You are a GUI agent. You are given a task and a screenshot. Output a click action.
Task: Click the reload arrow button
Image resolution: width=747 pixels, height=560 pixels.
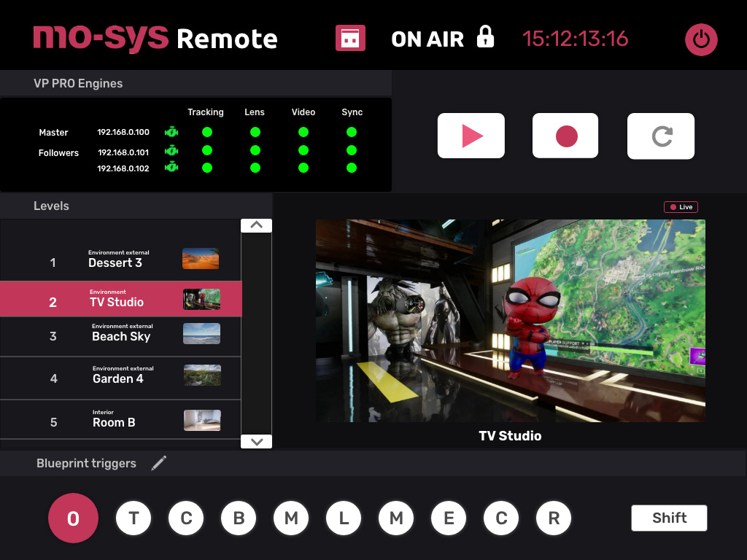(x=661, y=136)
